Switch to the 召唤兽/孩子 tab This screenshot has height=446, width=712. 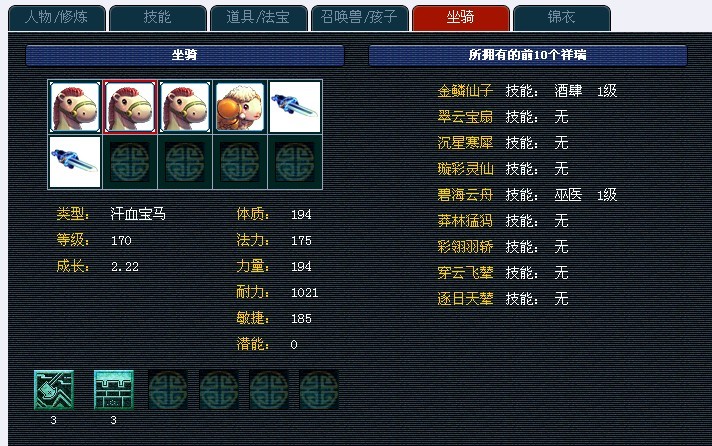359,18
